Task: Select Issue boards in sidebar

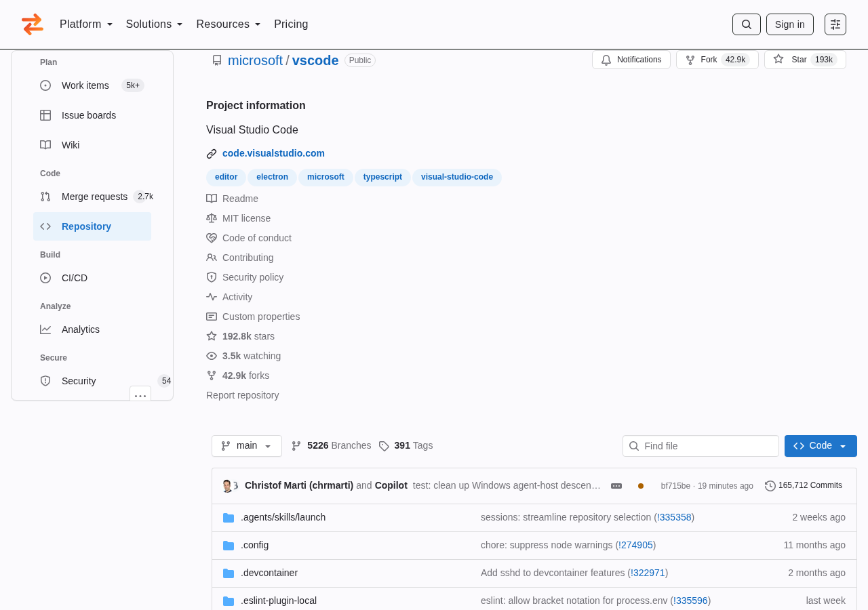Action: coord(92,115)
